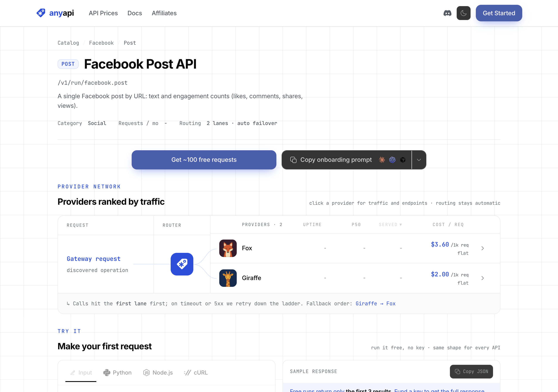This screenshot has width=558, height=392.
Task: Click the Claude starburst icon
Action: (x=382, y=160)
